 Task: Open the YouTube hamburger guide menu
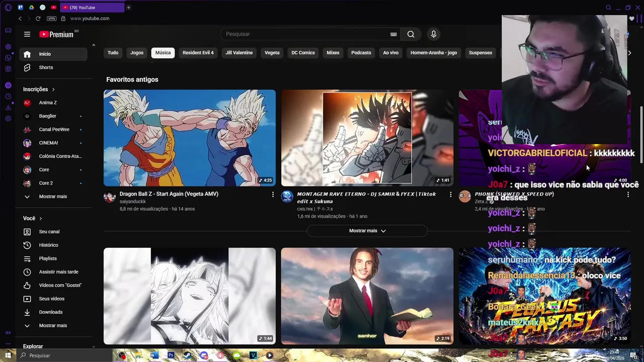click(27, 34)
